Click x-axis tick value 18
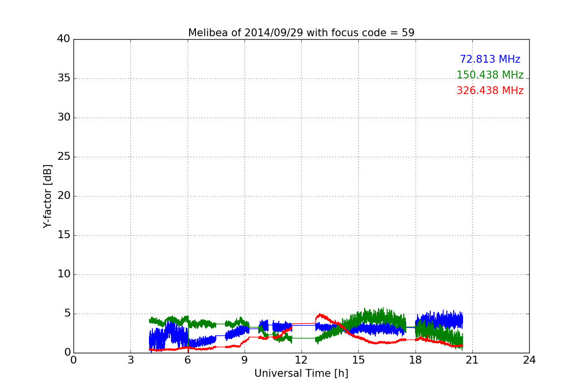This screenshot has height=392, width=588. (416, 360)
